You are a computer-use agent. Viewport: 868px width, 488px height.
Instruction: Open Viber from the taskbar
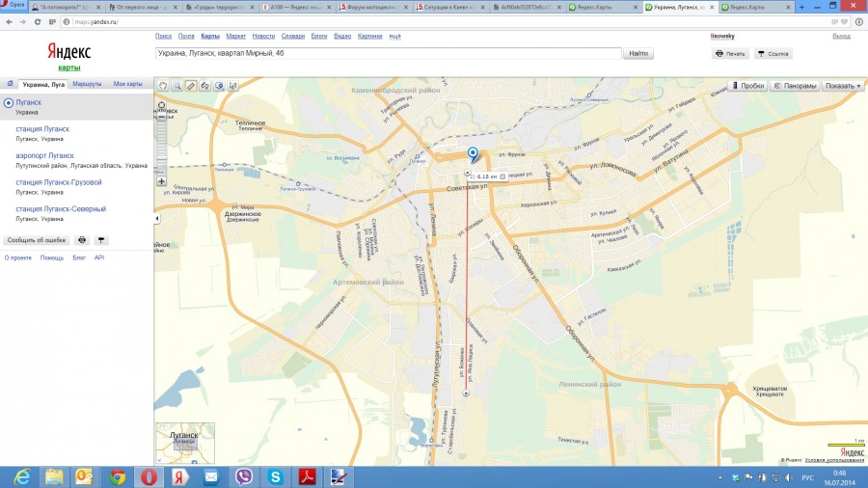click(243, 476)
